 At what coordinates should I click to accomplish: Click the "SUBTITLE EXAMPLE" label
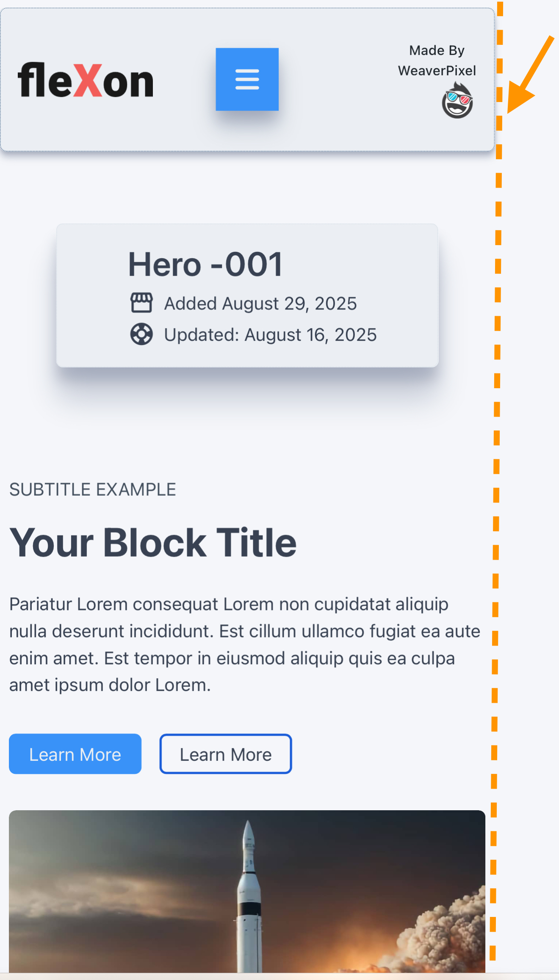coord(93,490)
